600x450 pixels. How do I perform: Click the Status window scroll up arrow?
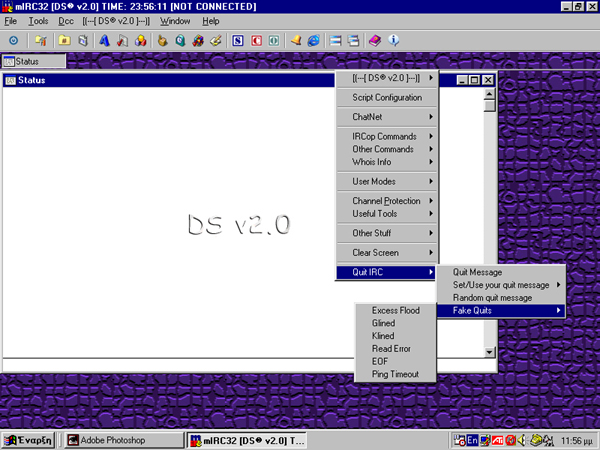[x=489, y=94]
